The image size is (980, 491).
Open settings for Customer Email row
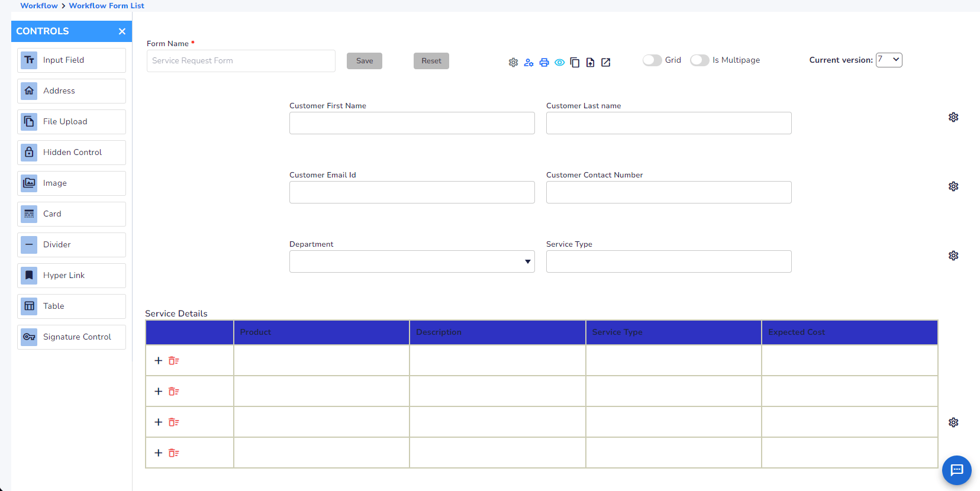(x=953, y=186)
